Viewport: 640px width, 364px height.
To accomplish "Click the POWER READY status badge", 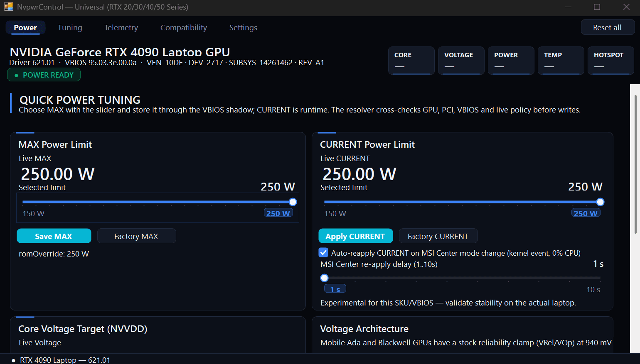I will [44, 75].
